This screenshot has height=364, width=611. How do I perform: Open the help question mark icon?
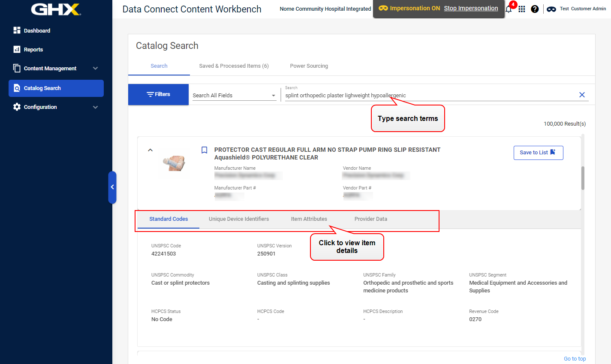pyautogui.click(x=535, y=9)
